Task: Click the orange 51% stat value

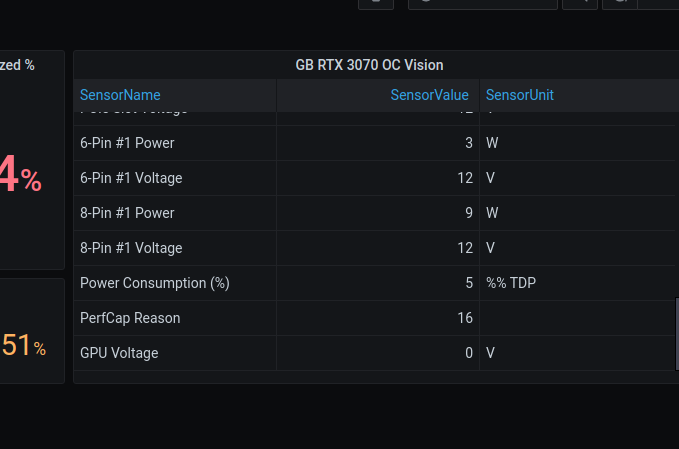Action: click(x=24, y=345)
